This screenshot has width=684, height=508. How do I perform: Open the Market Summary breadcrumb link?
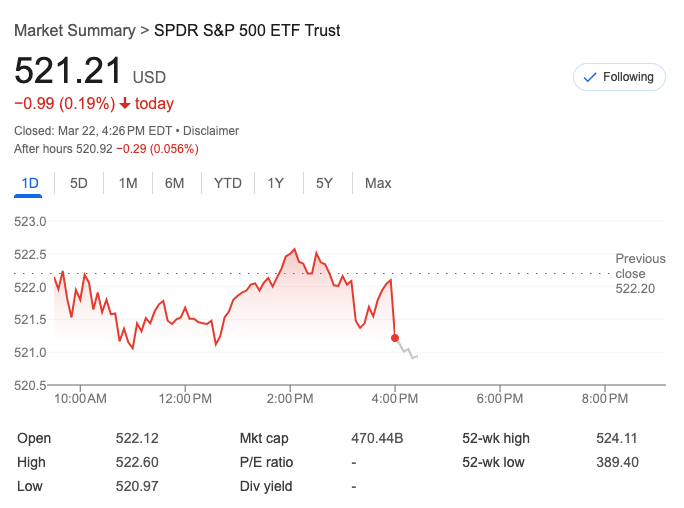[75, 30]
